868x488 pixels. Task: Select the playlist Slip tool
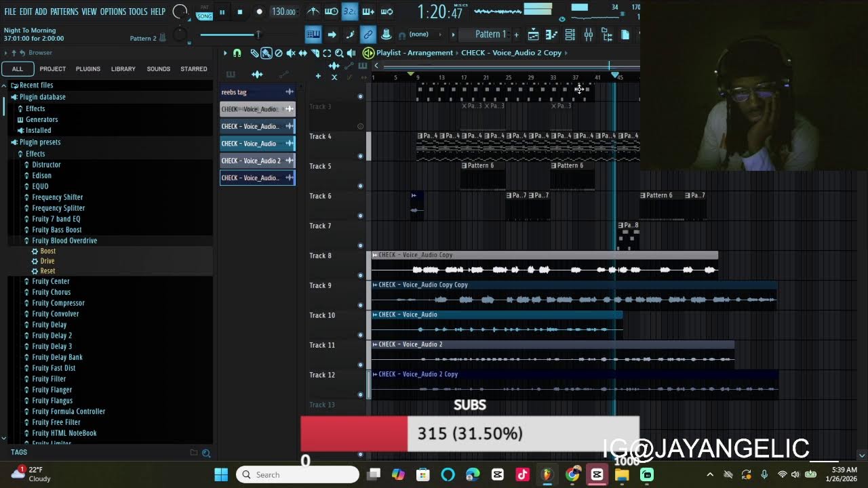(302, 53)
